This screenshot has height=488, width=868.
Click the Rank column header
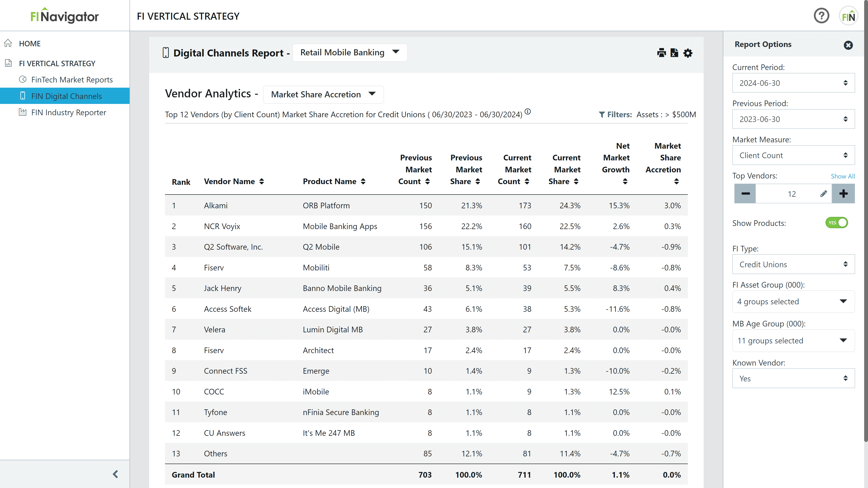(181, 182)
